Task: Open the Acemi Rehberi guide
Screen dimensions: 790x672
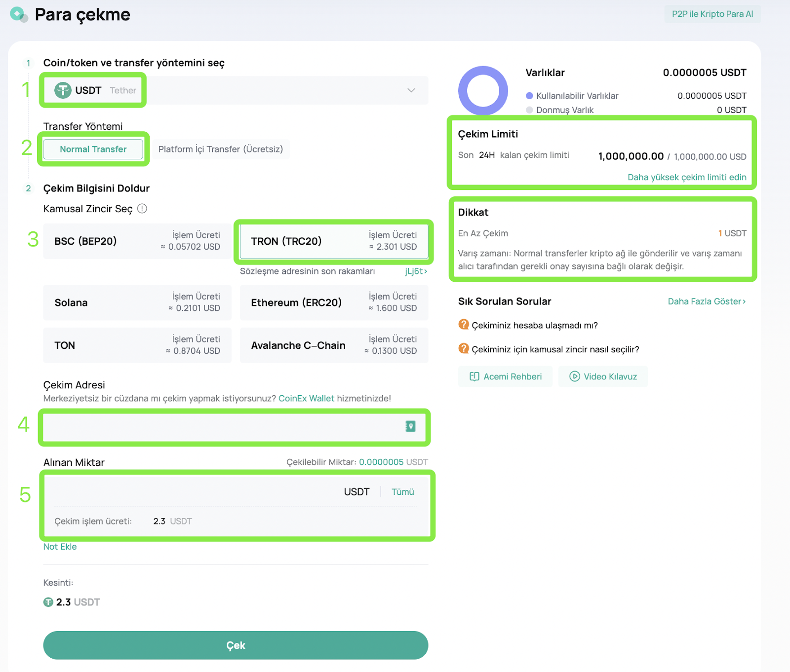Action: pos(505,376)
